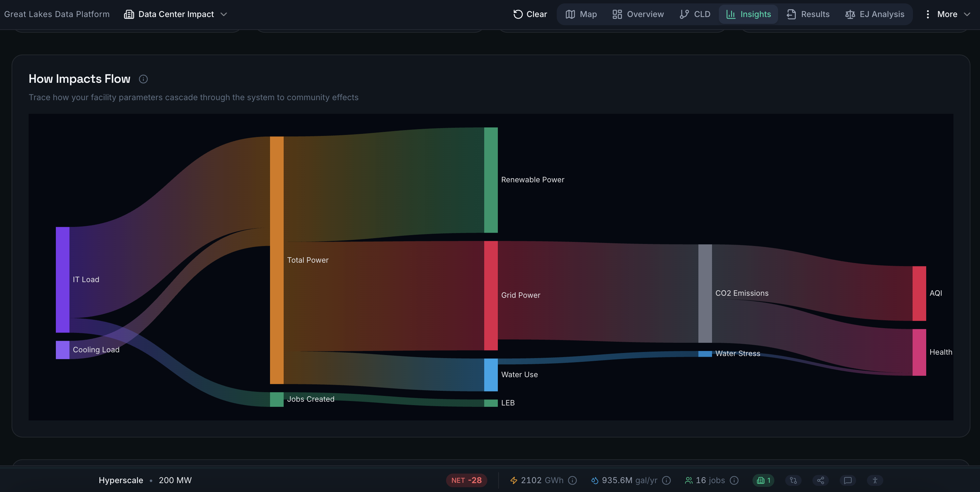Select the compare scenarios icon
This screenshot has height=492, width=980.
coord(793,480)
